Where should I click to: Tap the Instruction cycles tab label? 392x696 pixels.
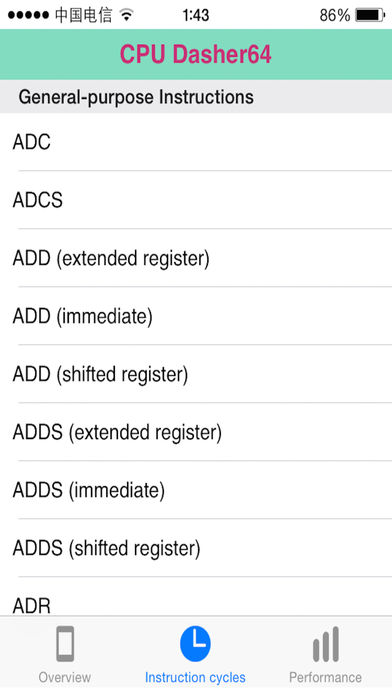[195, 678]
